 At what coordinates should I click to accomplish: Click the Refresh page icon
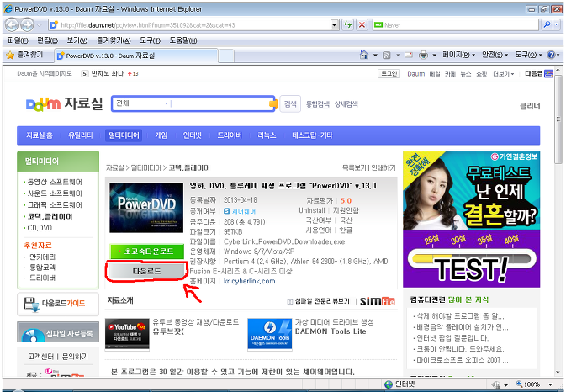347,25
